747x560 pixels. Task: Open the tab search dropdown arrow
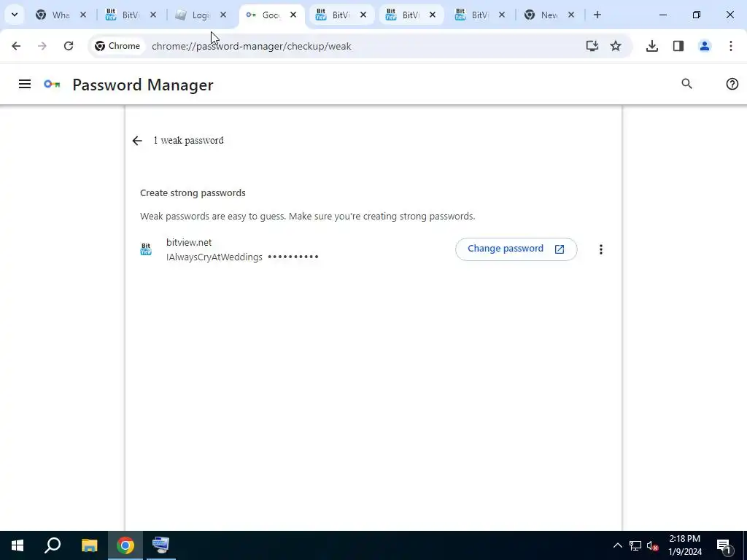pyautogui.click(x=15, y=15)
